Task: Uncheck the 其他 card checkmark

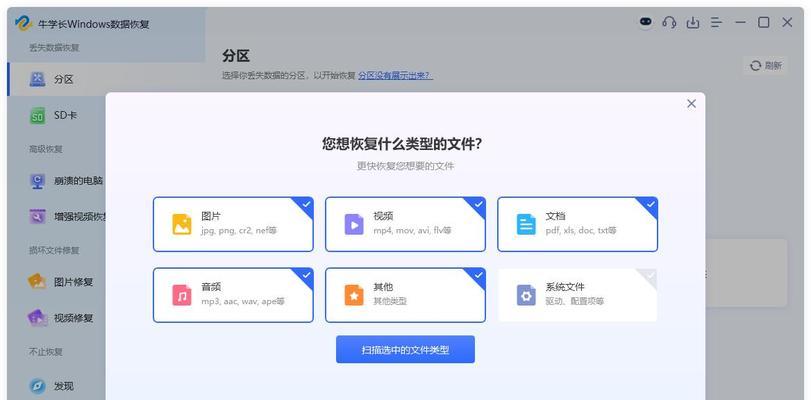Action: coord(478,275)
